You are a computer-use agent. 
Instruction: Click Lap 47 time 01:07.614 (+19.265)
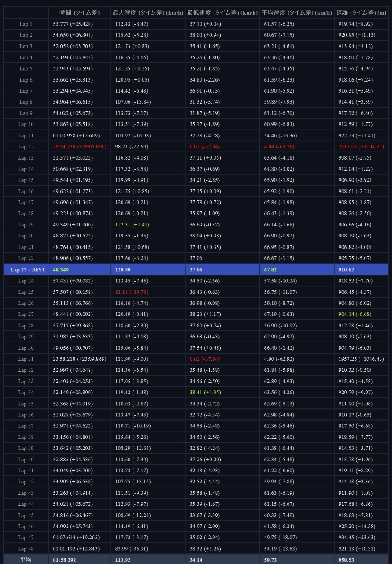tap(76, 538)
